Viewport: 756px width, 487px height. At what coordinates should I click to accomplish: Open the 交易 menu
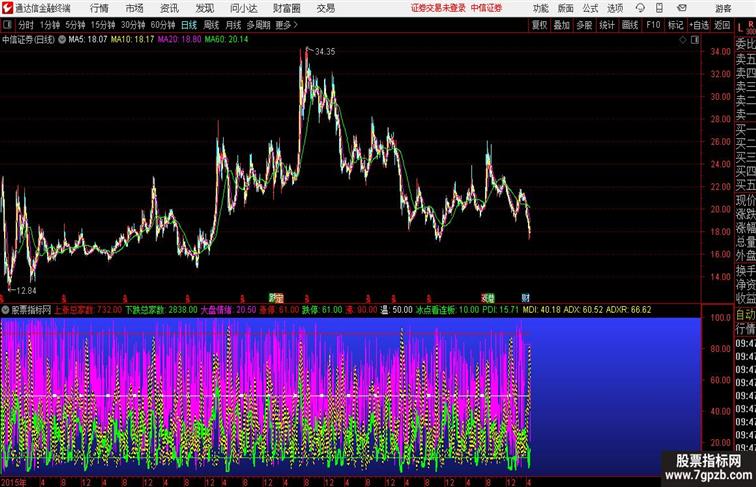point(326,8)
